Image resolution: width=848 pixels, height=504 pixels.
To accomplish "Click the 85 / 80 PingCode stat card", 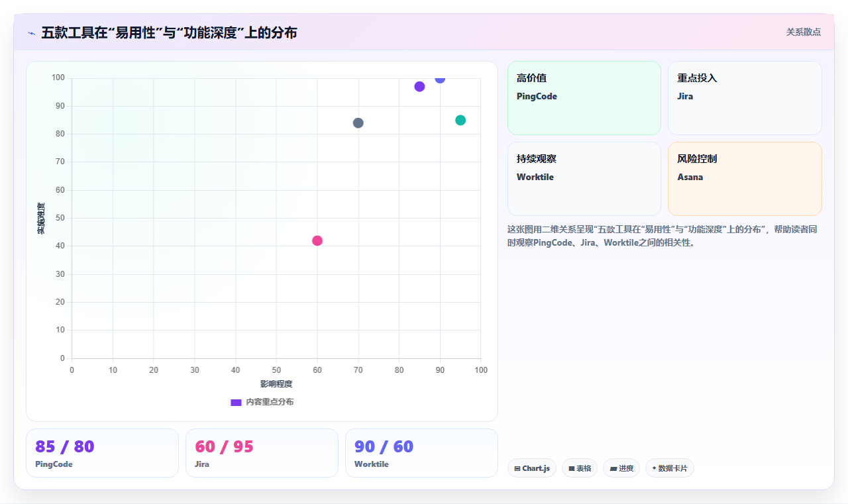I will 102,453.
